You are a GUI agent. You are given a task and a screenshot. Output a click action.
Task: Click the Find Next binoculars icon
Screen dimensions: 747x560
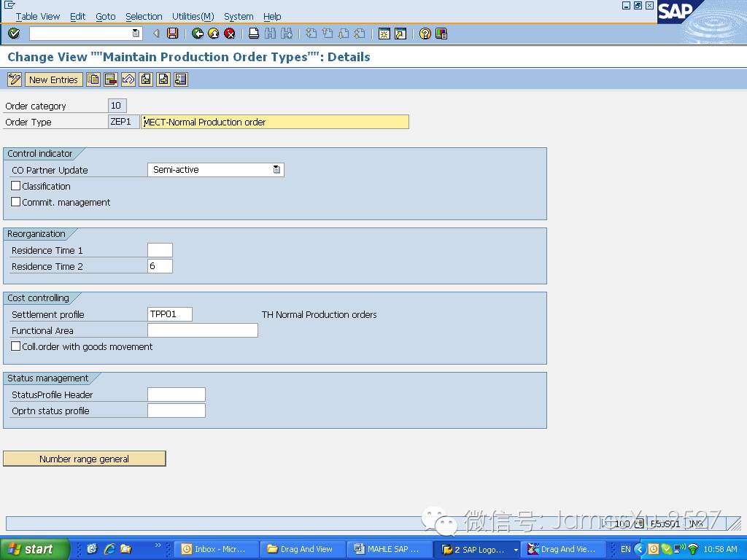[286, 34]
